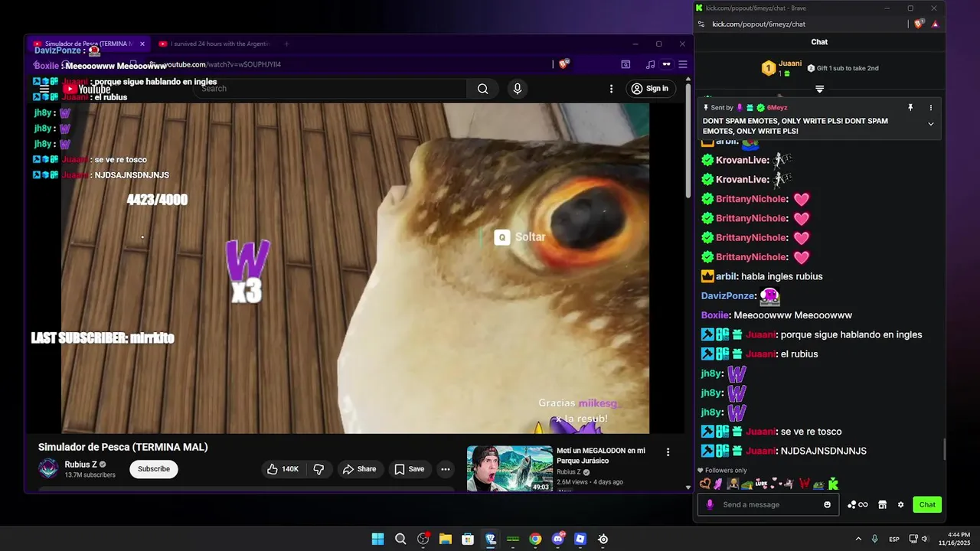This screenshot has width=980, height=551.
Task: Switch to the I survived 24 hours tab
Action: [215, 44]
